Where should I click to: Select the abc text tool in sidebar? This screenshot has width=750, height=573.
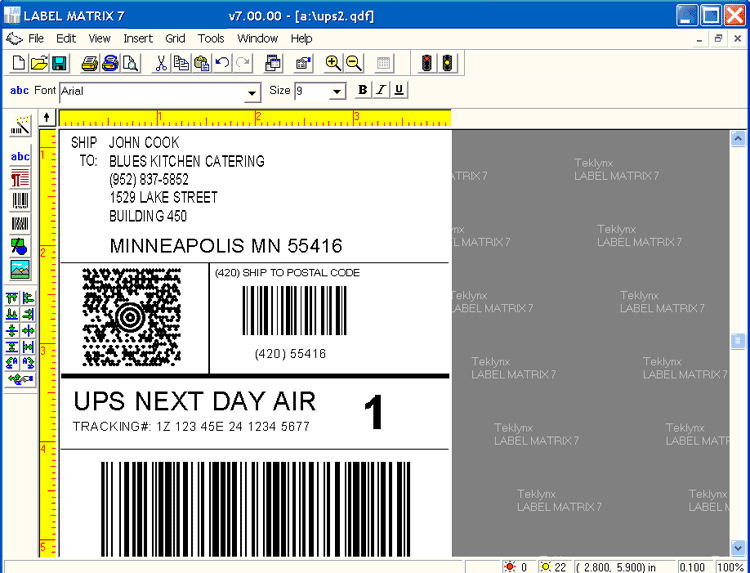[20, 157]
